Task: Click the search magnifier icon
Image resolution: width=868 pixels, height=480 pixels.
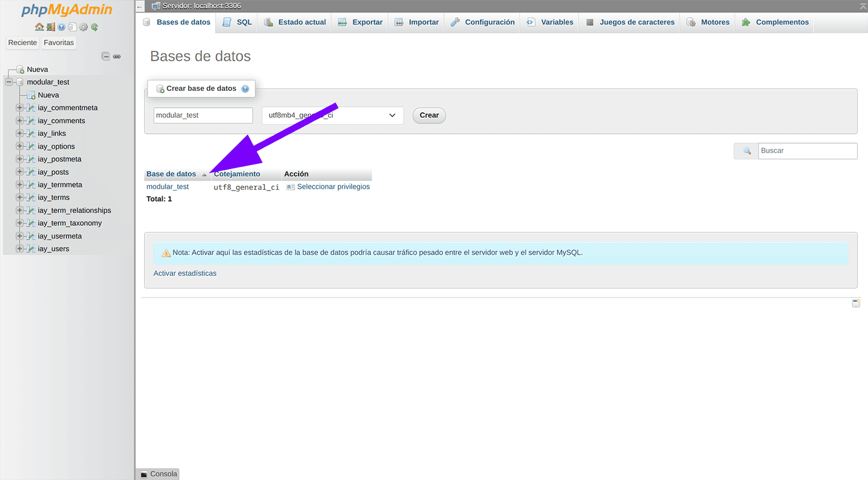Action: coord(747,151)
